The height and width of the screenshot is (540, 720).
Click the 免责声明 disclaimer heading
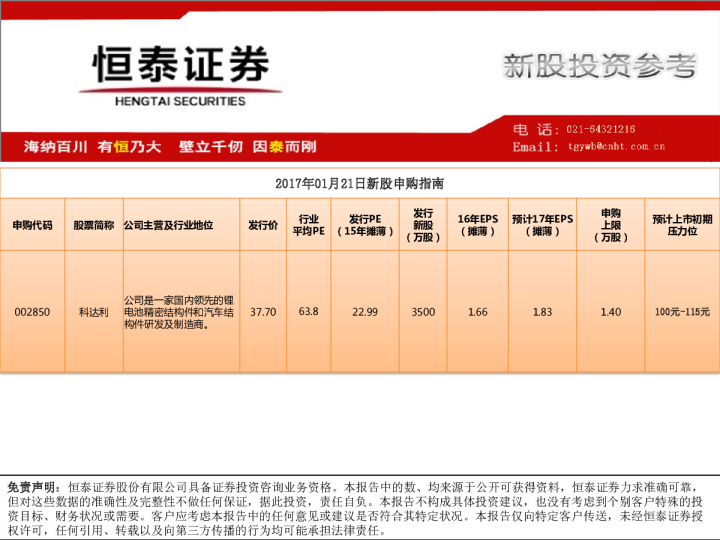[34, 485]
